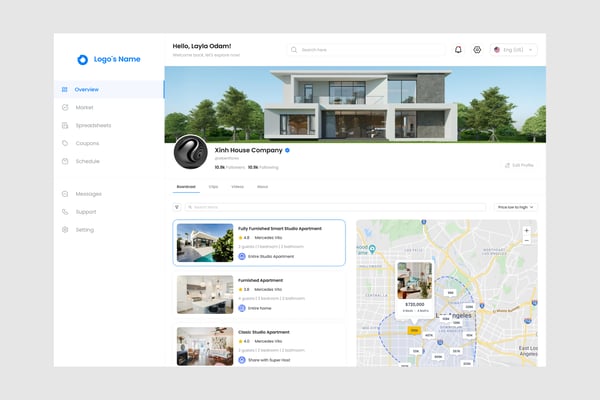Click the house cover banner image
The image size is (600, 400).
point(355,104)
